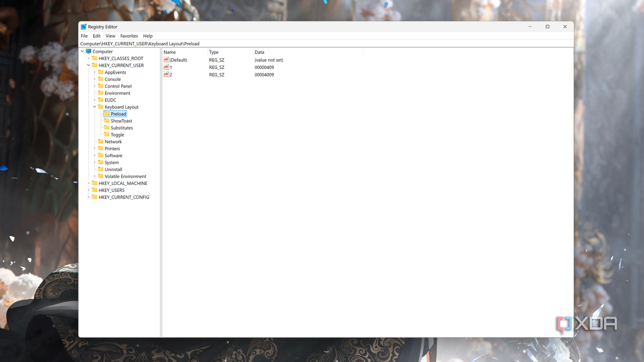Click the HKEY_USERS folder icon

pyautogui.click(x=94, y=190)
